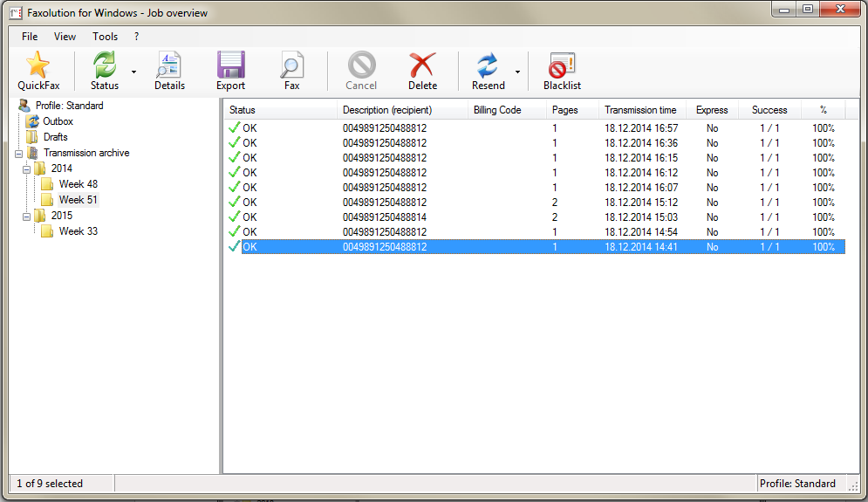868x502 pixels.
Task: Select the Week 48 folder
Action: [78, 184]
